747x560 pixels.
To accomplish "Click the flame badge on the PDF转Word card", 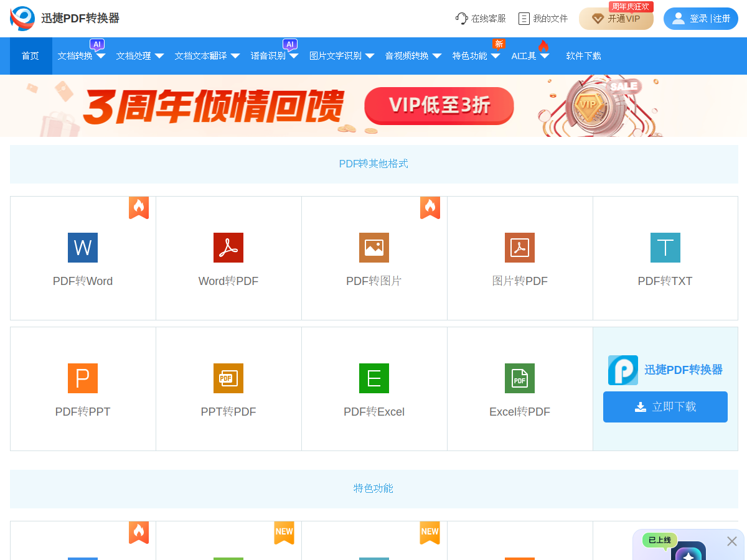I will pyautogui.click(x=139, y=208).
